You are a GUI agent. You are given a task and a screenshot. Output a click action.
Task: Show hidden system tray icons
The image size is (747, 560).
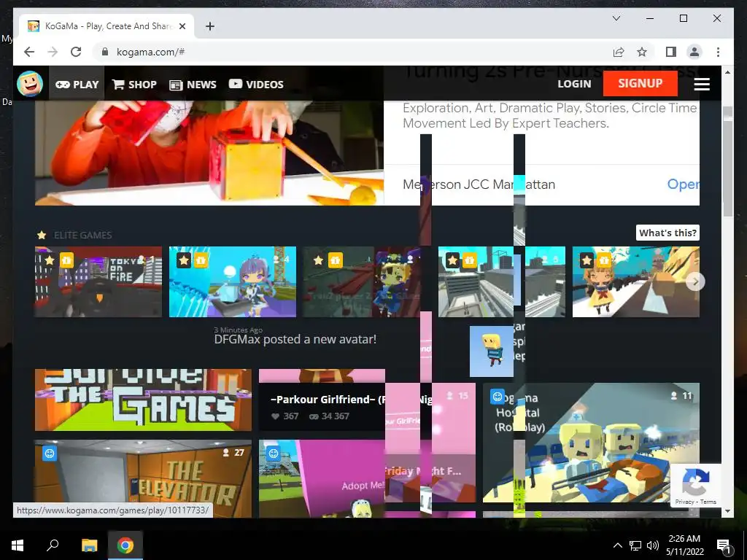pyautogui.click(x=617, y=545)
